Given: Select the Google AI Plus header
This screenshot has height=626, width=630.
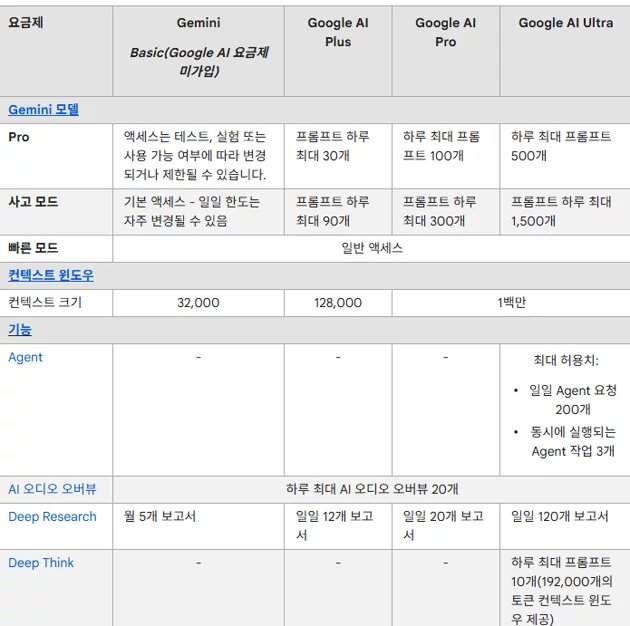Looking at the screenshot, I should pyautogui.click(x=338, y=51).
